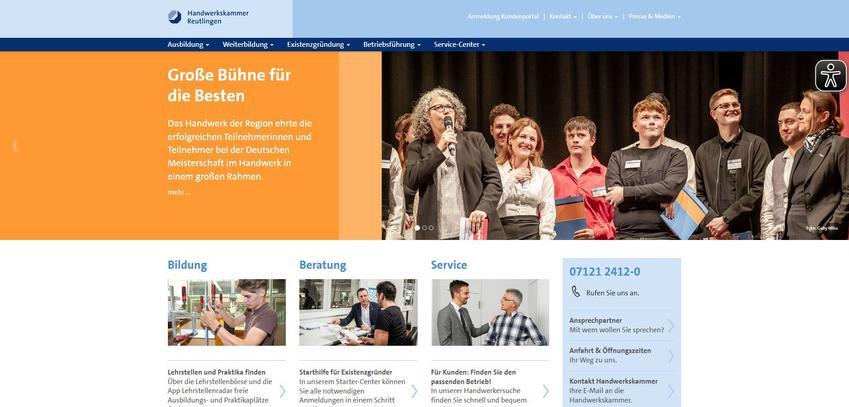
Task: Click the phone icon beside Rufen Sie uns an
Action: point(576,292)
